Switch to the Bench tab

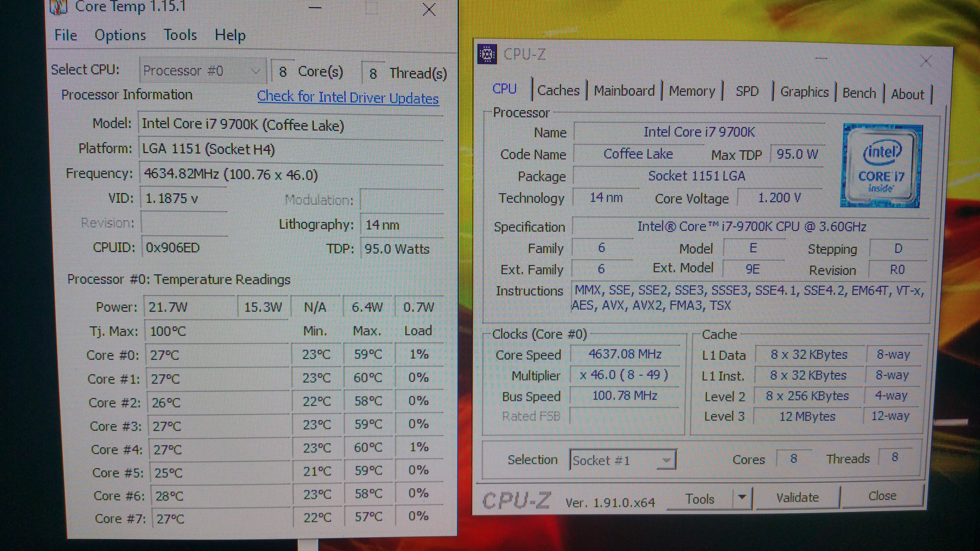click(859, 93)
